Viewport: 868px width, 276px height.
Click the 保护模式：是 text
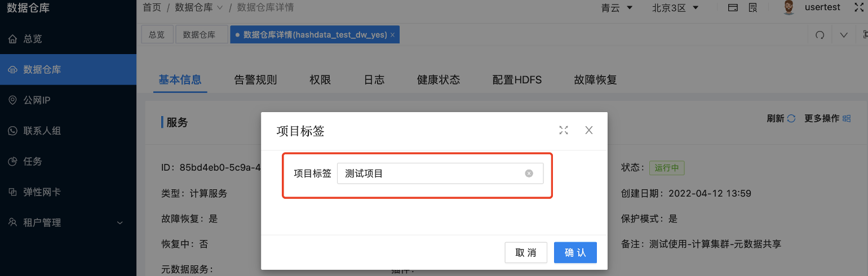pos(649,219)
